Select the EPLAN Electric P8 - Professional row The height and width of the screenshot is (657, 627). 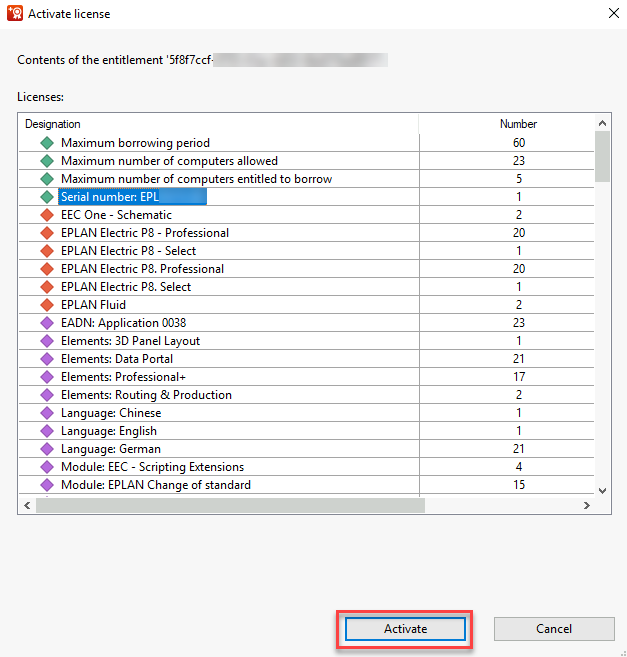144,233
